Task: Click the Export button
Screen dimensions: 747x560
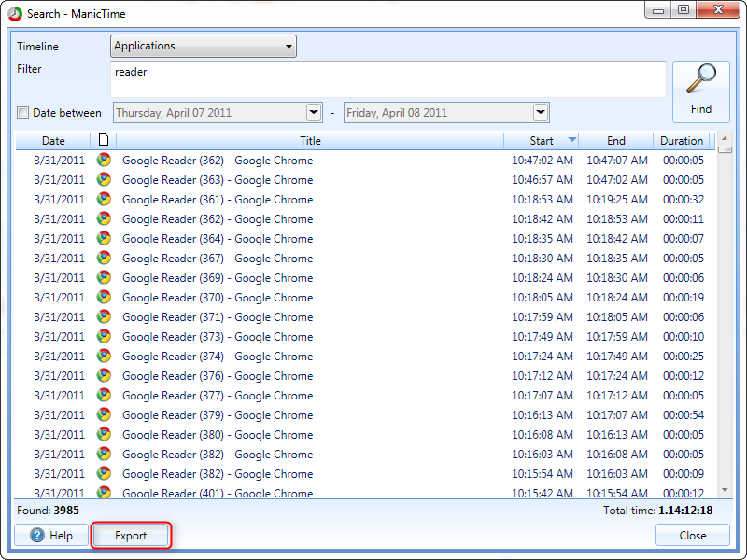Action: [x=131, y=536]
